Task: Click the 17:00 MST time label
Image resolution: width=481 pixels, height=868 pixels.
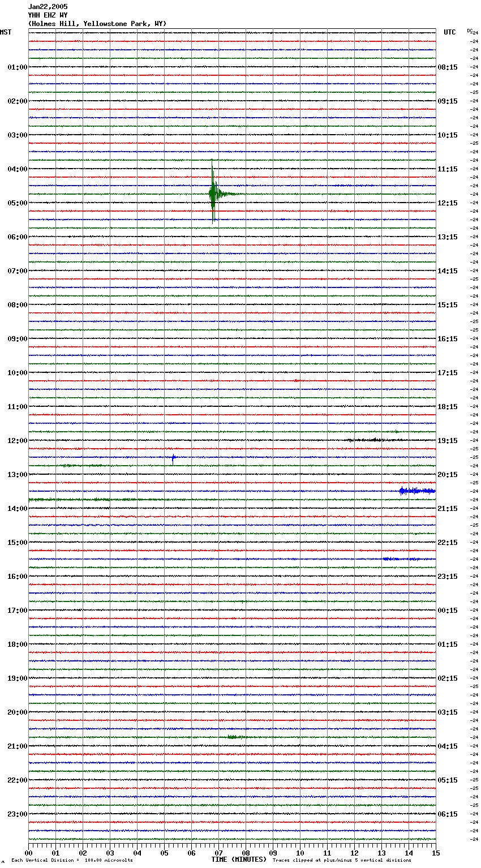Action: point(18,611)
